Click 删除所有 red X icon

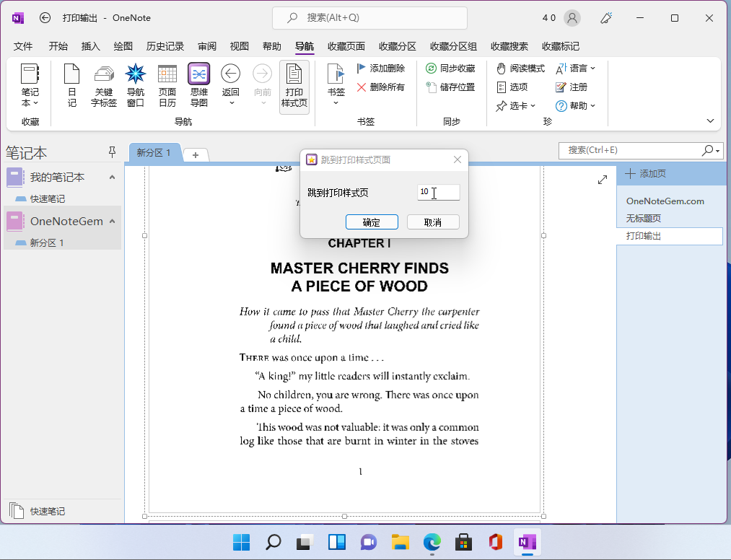tap(362, 87)
